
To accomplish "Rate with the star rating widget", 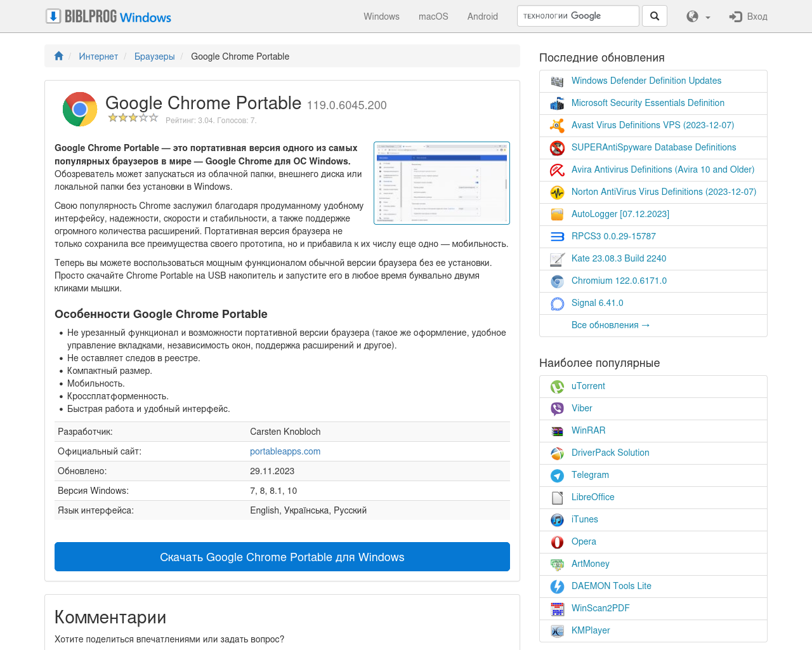I will point(133,117).
